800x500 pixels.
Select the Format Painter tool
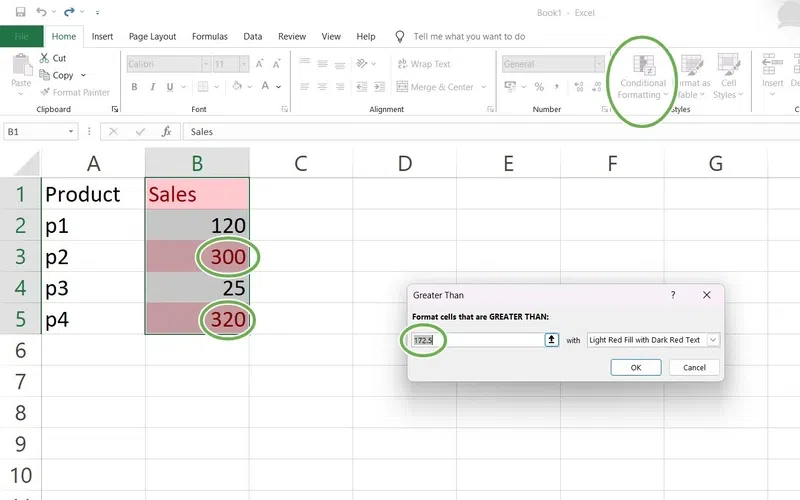[45, 92]
